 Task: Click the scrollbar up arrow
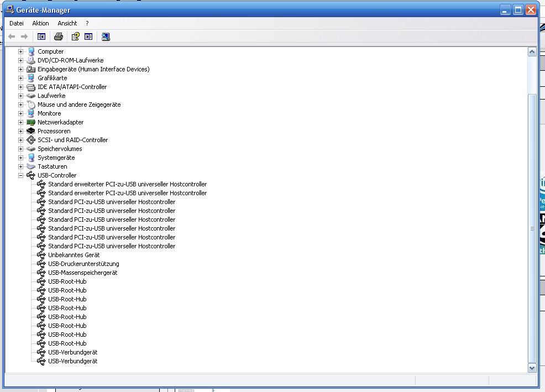[x=532, y=52]
